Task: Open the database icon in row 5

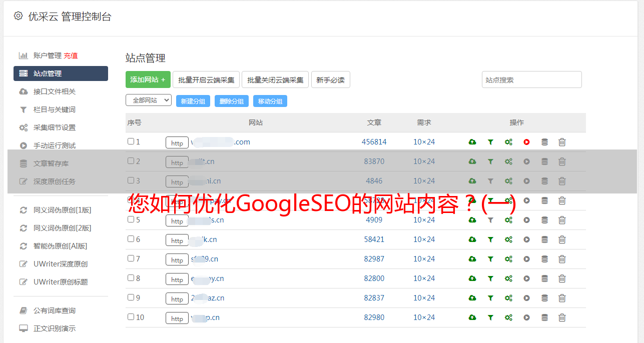Action: tap(544, 220)
